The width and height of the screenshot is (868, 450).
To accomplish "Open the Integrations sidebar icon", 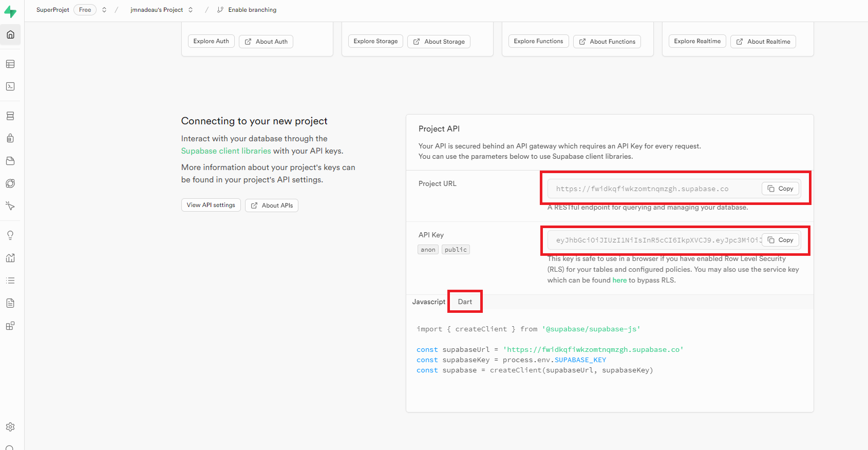I will click(x=10, y=326).
